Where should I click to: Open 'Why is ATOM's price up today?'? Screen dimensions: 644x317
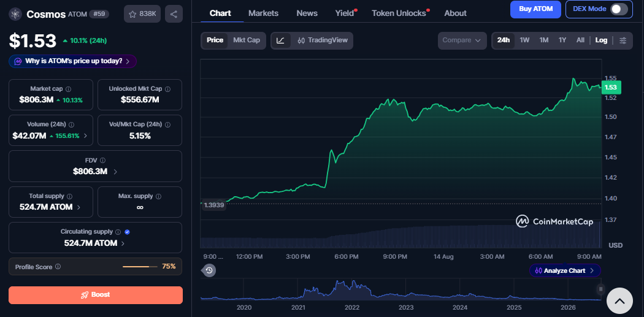pyautogui.click(x=73, y=61)
